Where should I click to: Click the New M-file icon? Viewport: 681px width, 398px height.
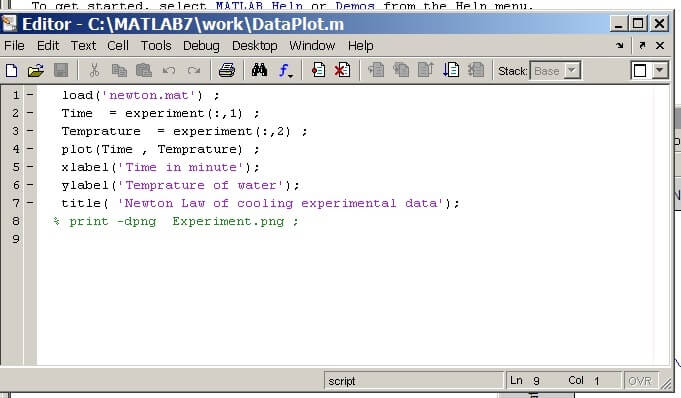12,70
